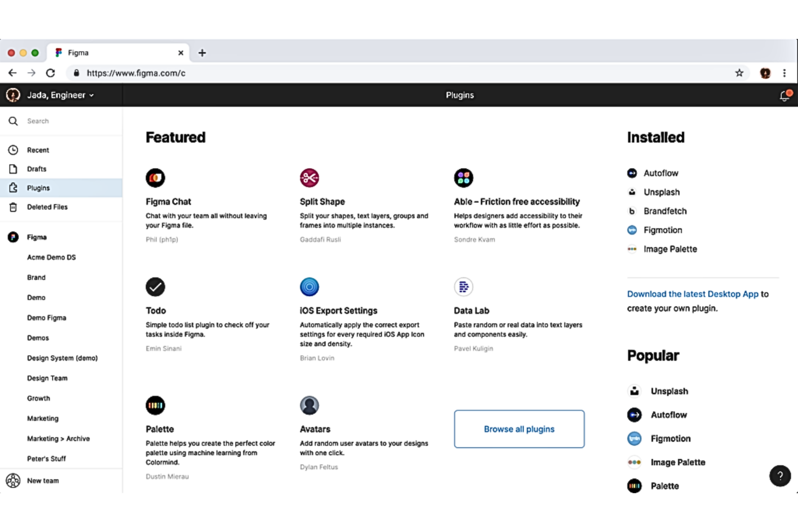Open the Figma Chat plugin title
The image size is (798, 532).
click(x=168, y=202)
